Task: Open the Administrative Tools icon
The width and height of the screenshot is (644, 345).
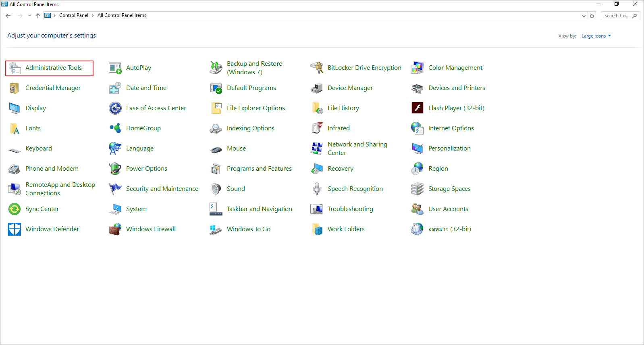Action: point(15,68)
